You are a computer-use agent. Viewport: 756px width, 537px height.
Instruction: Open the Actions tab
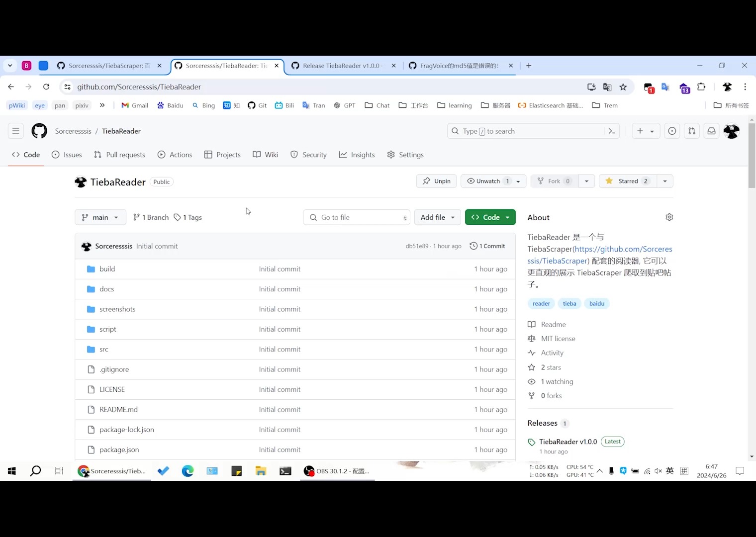[175, 155]
